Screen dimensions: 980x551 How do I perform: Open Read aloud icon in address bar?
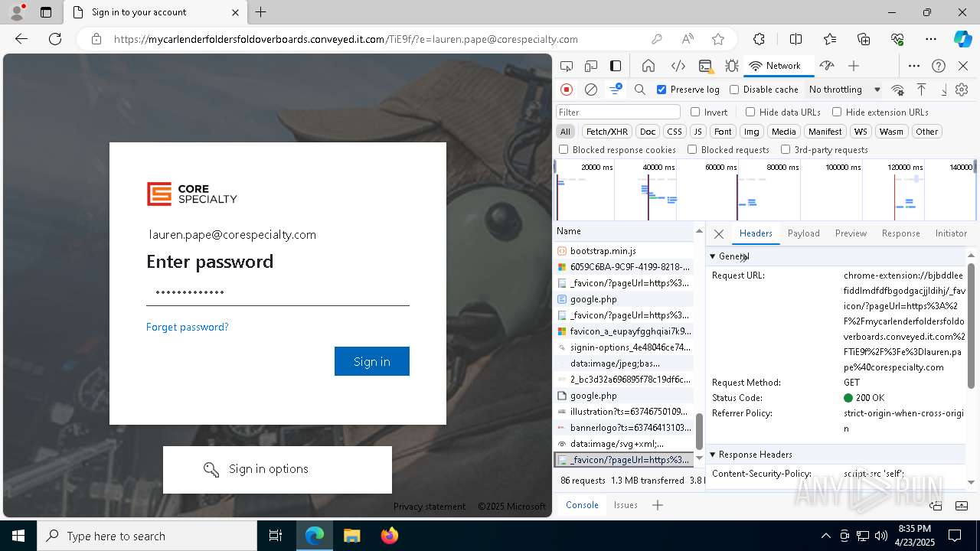(688, 39)
